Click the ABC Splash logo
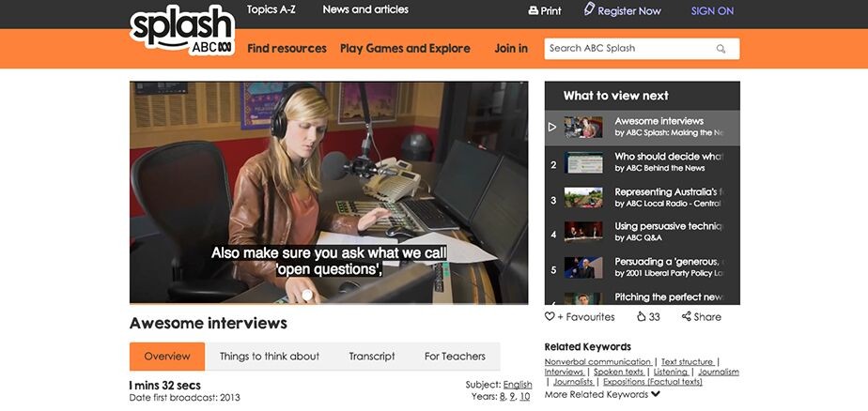 [x=182, y=30]
